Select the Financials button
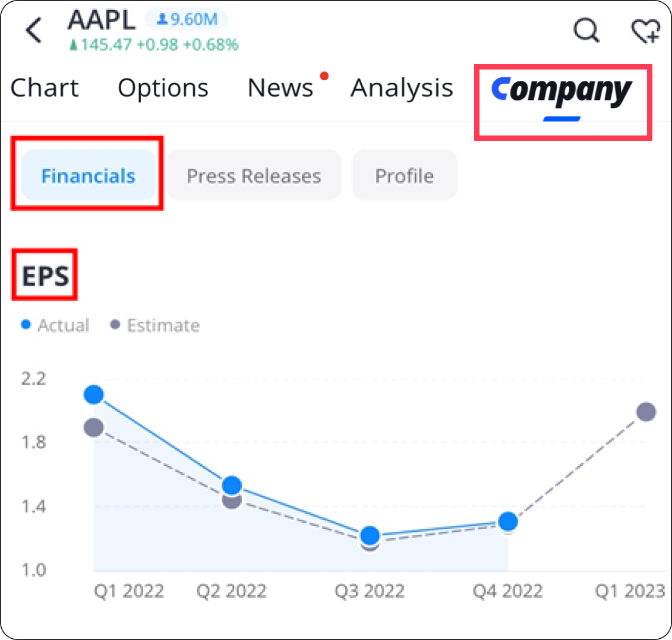This screenshot has width=672, height=640. pos(88,176)
